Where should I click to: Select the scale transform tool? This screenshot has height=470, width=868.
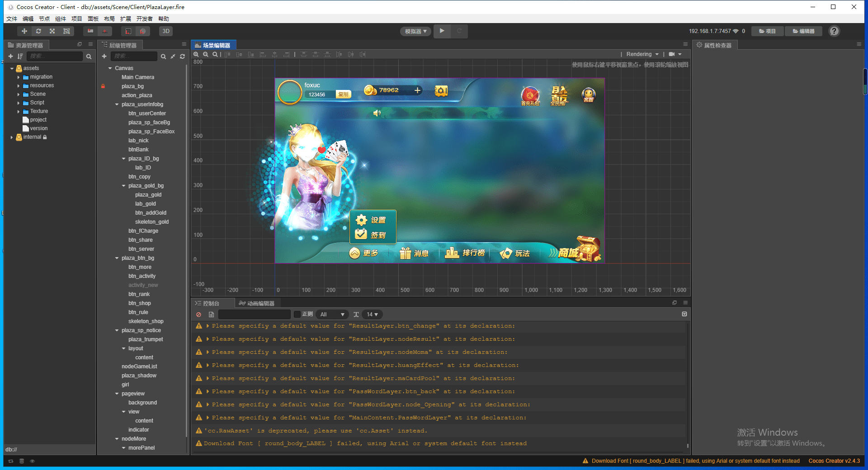(x=52, y=31)
